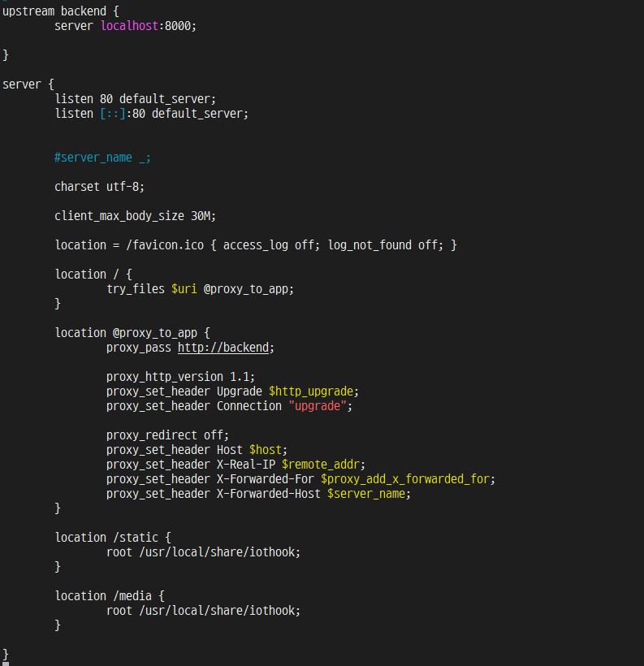The width and height of the screenshot is (644, 666).
Task: Click 'X-Forwarded-Host' header name
Action: pyautogui.click(x=269, y=494)
